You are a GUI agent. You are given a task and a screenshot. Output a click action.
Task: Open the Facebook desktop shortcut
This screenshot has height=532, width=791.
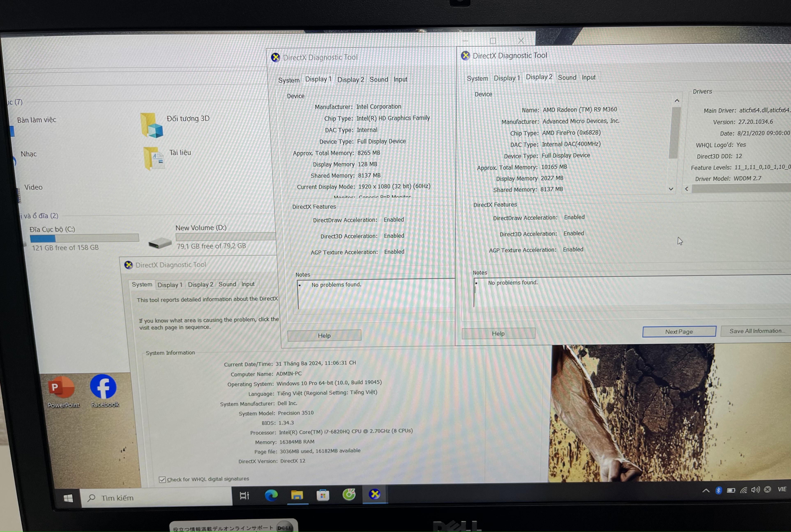coord(104,390)
